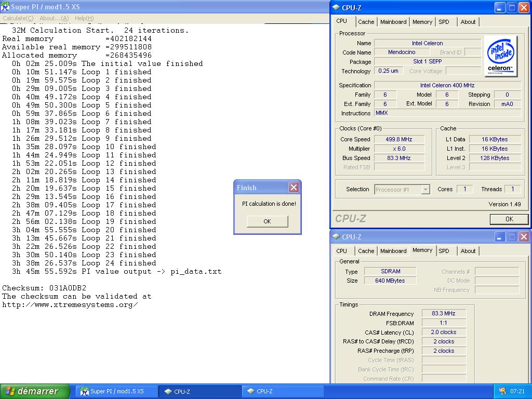Screen dimensions: 532x399
Task: Click memory Size value "640 MBytes"
Action: [x=390, y=281]
